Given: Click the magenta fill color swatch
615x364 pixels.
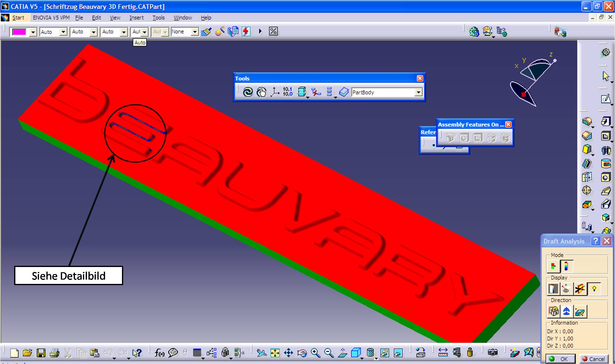Looking at the screenshot, I should pos(19,32).
